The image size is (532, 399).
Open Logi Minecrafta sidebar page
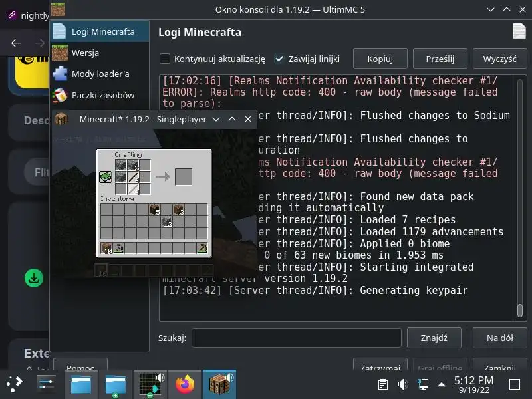(100, 31)
